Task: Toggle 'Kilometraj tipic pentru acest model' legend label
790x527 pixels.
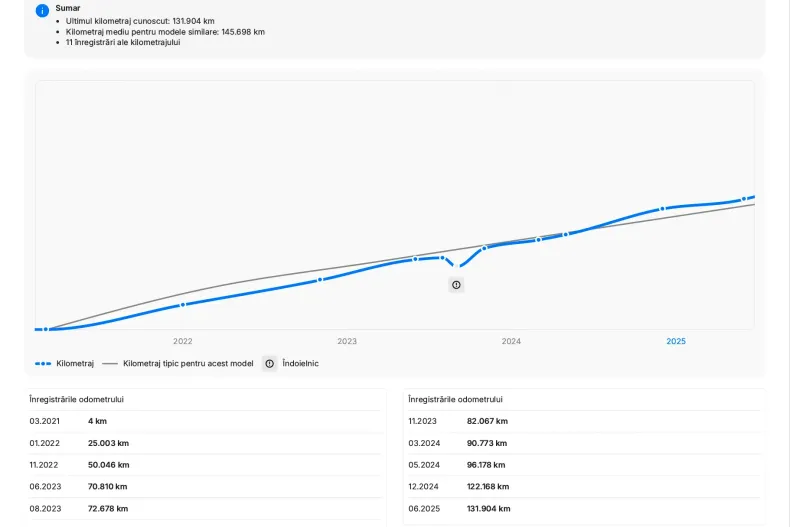Action: (x=188, y=364)
